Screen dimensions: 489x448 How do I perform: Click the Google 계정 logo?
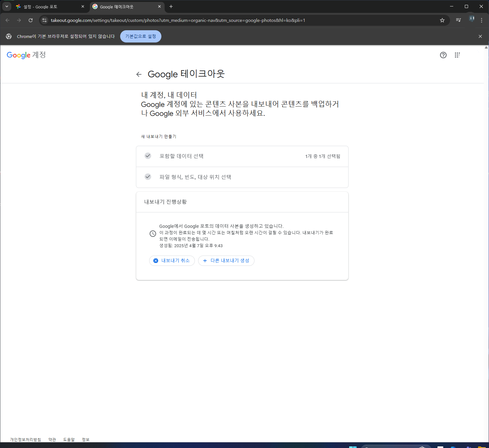(26, 55)
